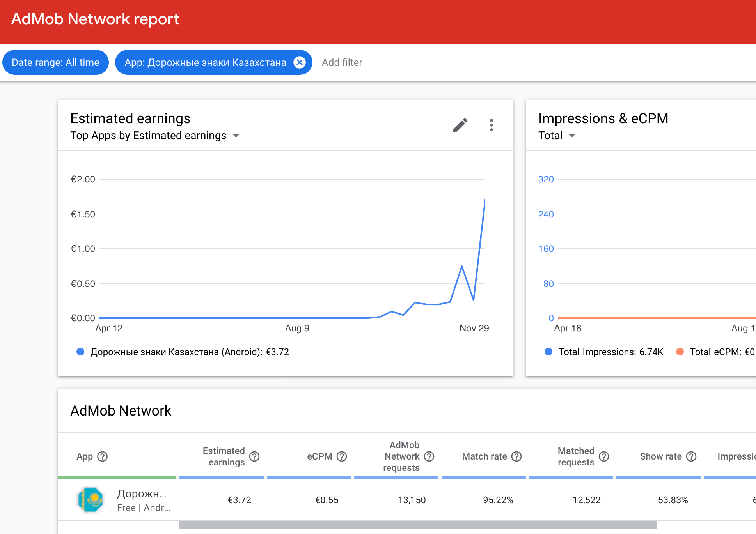
Task: Click the orange Total eCPM legend dot
Action: tap(680, 352)
